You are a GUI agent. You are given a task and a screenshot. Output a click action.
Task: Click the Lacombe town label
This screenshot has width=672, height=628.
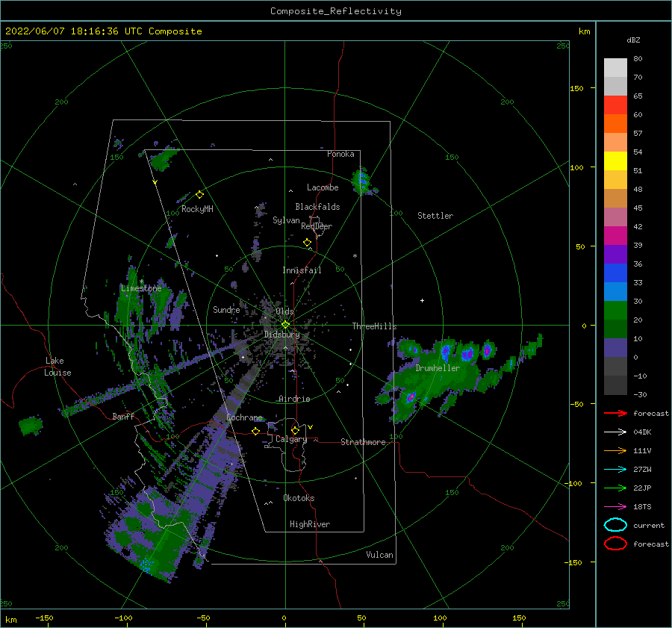point(323,187)
